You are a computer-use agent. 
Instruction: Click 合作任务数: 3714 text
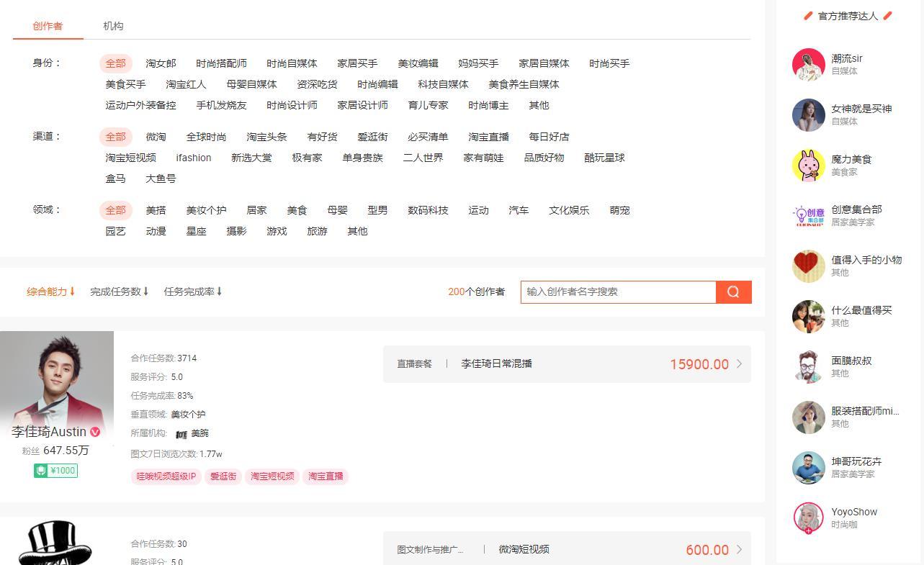coord(163,358)
